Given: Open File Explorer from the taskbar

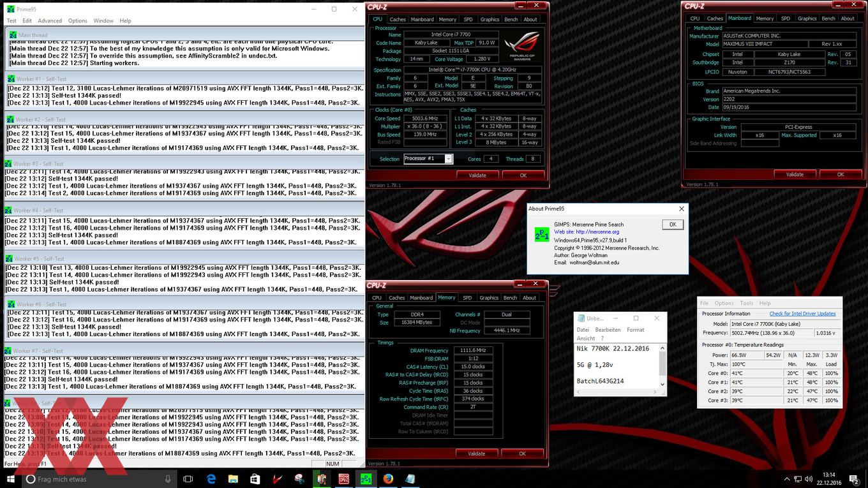Looking at the screenshot, I should [233, 479].
